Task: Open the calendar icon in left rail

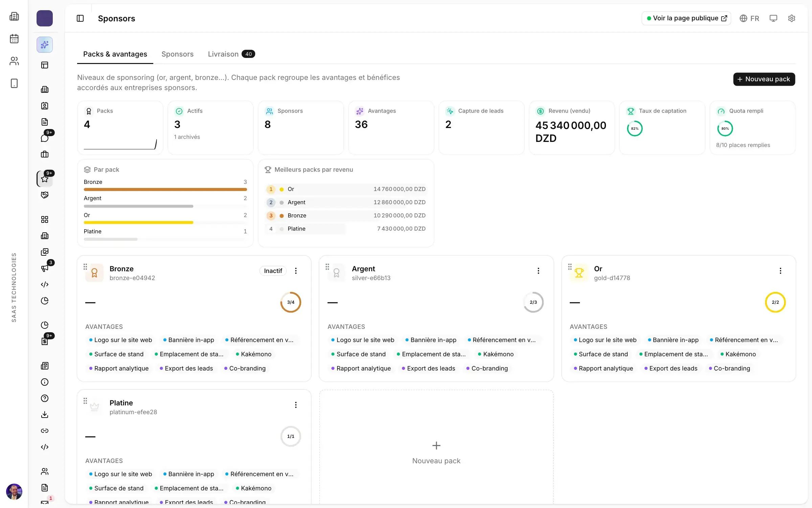Action: [14, 39]
